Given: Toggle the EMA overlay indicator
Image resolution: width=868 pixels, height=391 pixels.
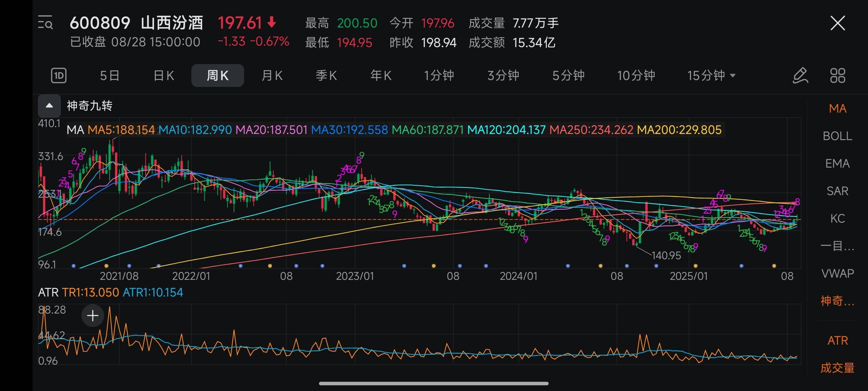Looking at the screenshot, I should [837, 164].
